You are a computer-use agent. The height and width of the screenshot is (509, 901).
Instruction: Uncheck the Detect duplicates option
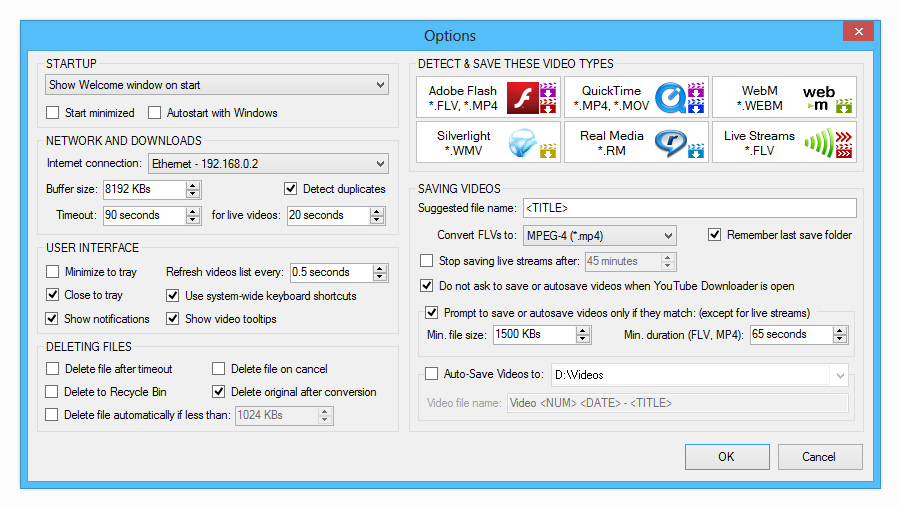[291, 188]
